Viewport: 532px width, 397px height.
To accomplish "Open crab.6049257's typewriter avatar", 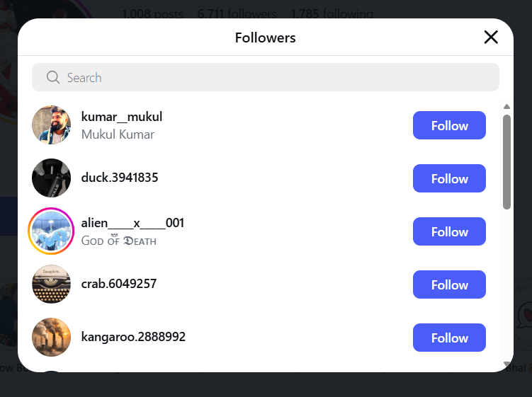I will coord(52,284).
